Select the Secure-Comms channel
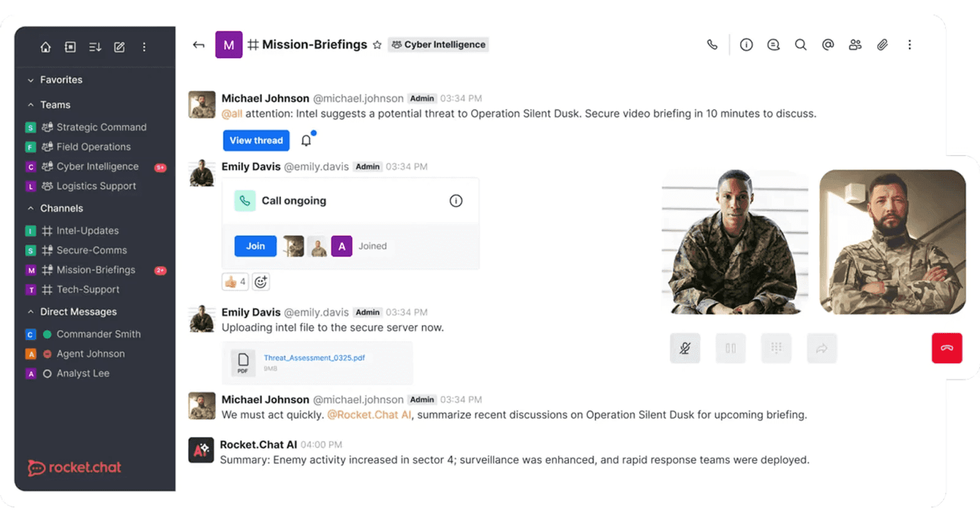Viewport: 980px width, 512px height. (95, 250)
